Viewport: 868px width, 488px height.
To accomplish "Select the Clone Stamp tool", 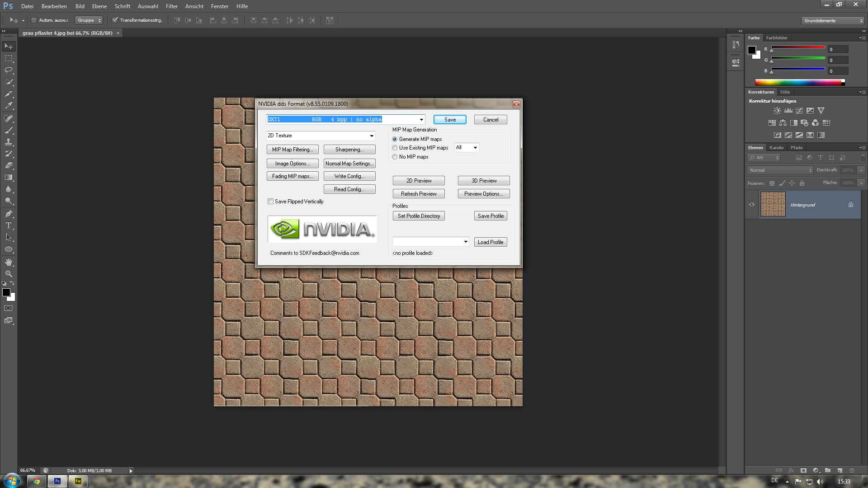I will pos(9,142).
